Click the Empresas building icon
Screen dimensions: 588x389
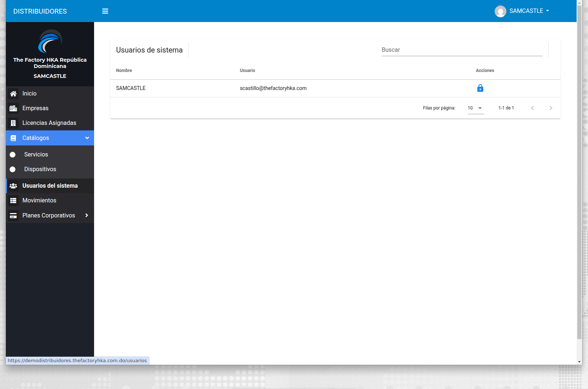pos(13,108)
